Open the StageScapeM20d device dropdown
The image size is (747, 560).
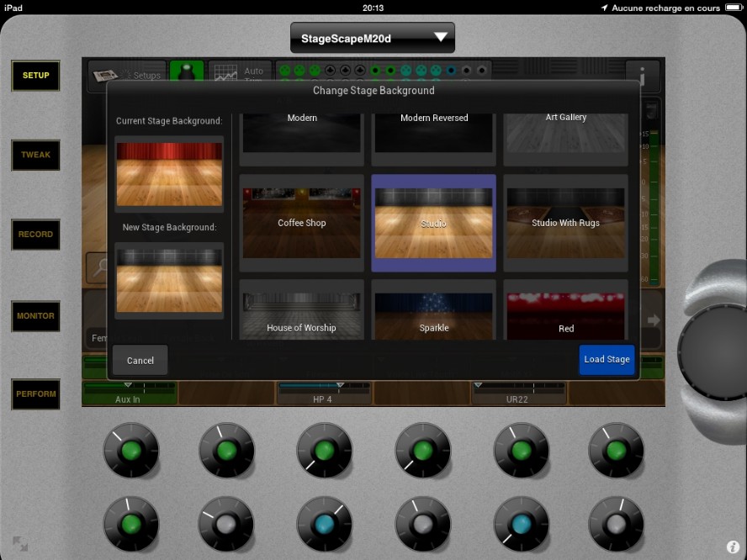tap(372, 38)
